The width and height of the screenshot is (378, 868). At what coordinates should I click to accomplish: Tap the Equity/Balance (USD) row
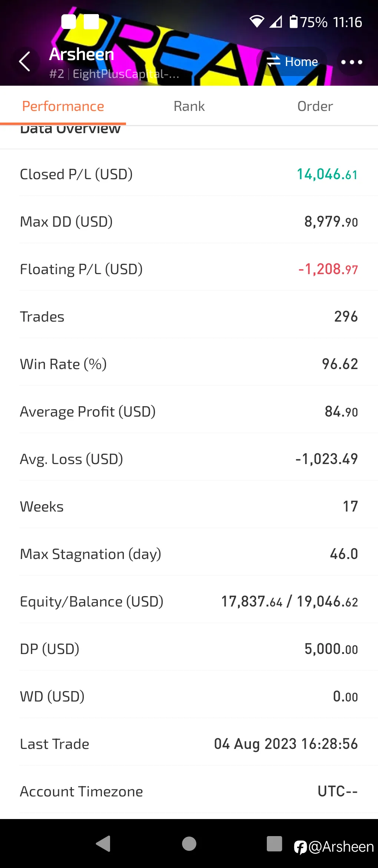[189, 602]
